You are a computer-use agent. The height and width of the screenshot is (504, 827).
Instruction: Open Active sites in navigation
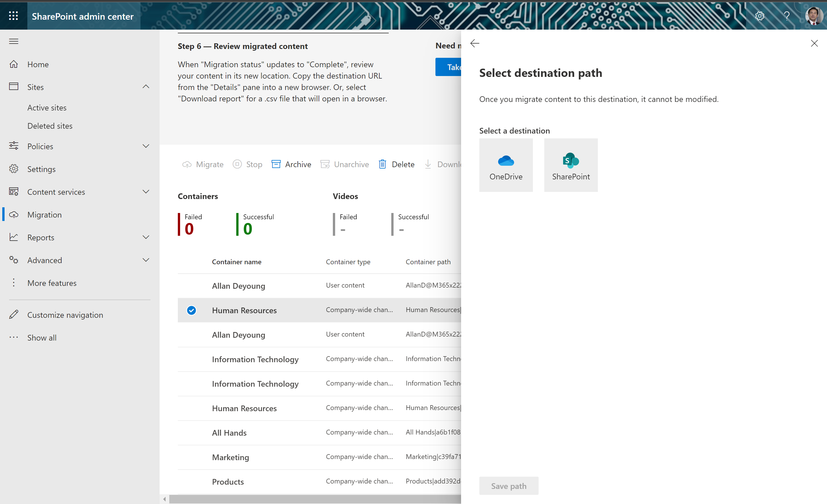(47, 108)
